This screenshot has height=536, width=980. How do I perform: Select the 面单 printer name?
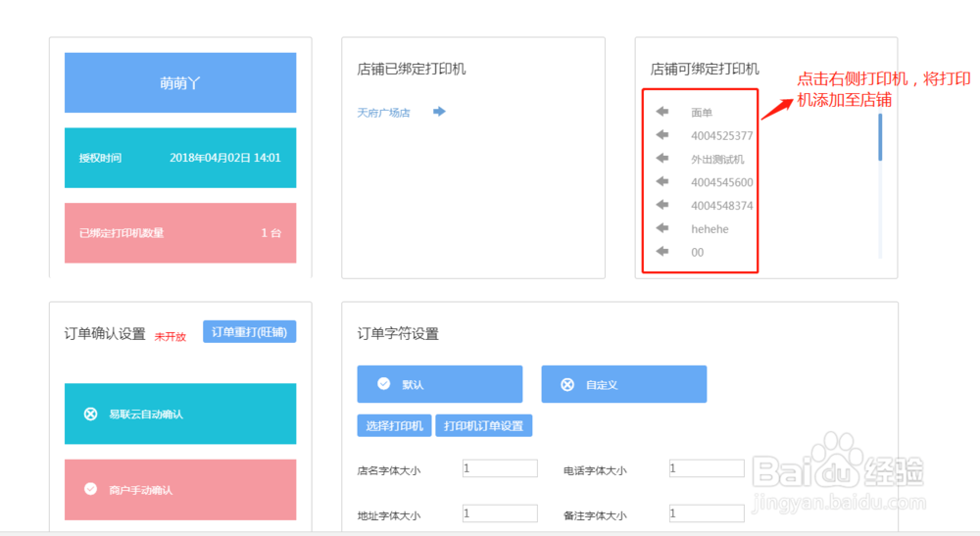pyautogui.click(x=702, y=113)
